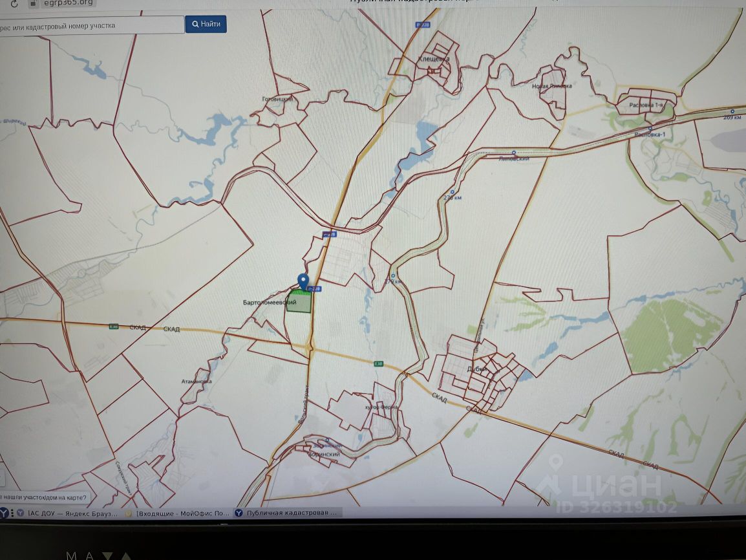This screenshot has height=560, width=746.
Task: Click the E38 road shield near СКАД west
Action: pyautogui.click(x=113, y=327)
